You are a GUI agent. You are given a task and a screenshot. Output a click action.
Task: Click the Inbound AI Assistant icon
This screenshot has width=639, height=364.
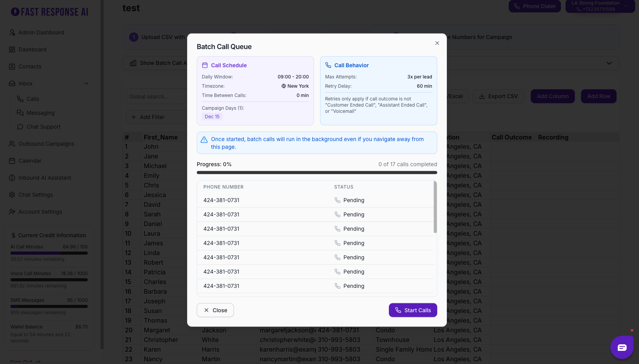12,178
